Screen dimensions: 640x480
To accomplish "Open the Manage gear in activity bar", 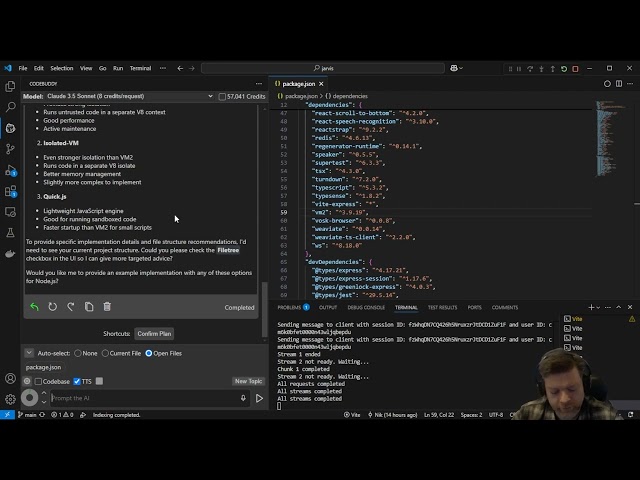I will (10, 399).
